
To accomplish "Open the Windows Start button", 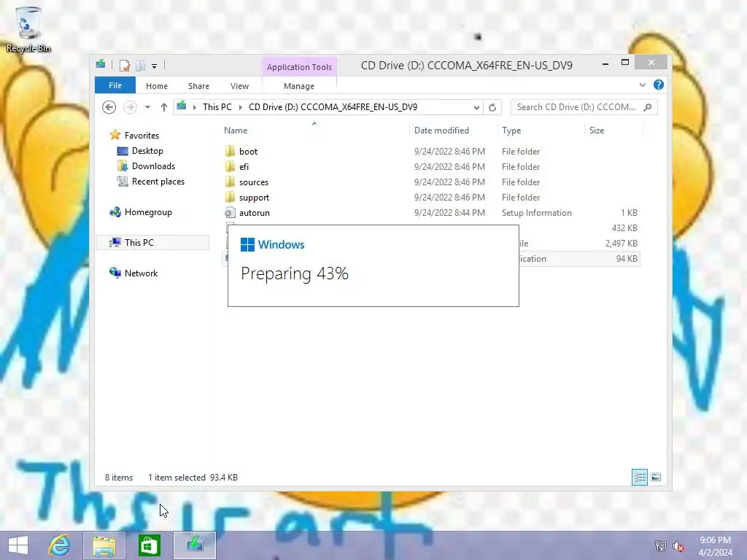I will (18, 545).
